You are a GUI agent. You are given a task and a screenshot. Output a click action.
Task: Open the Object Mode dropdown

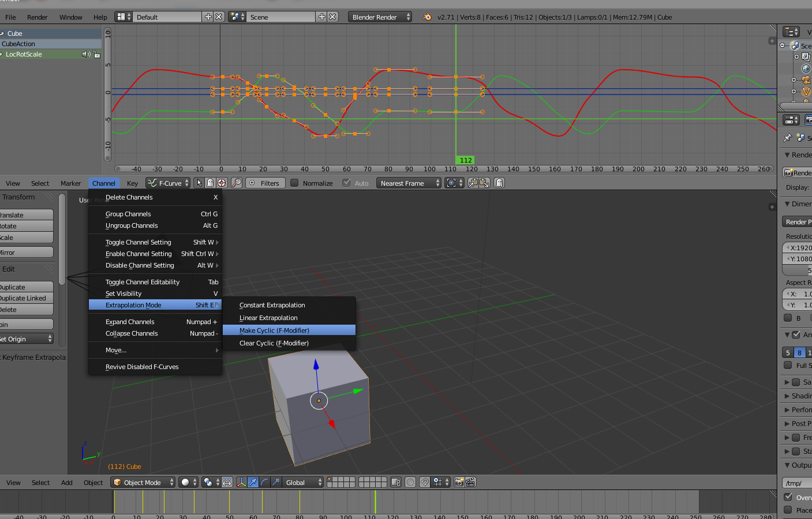tap(143, 483)
